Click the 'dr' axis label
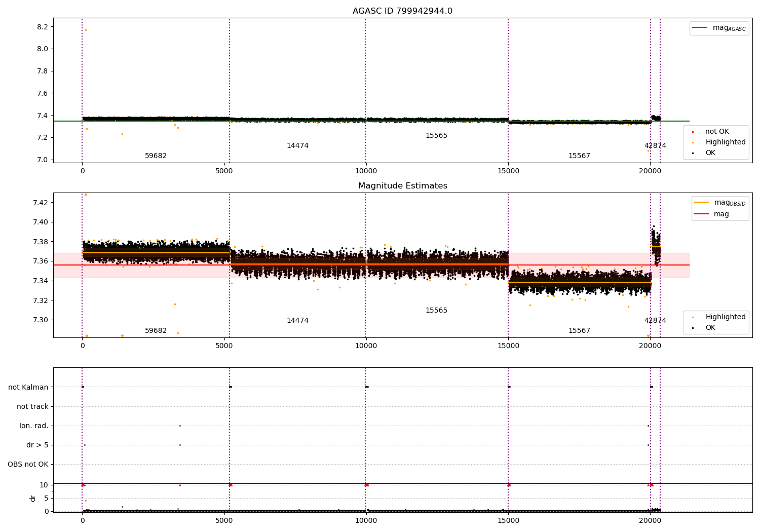 (x=33, y=498)
